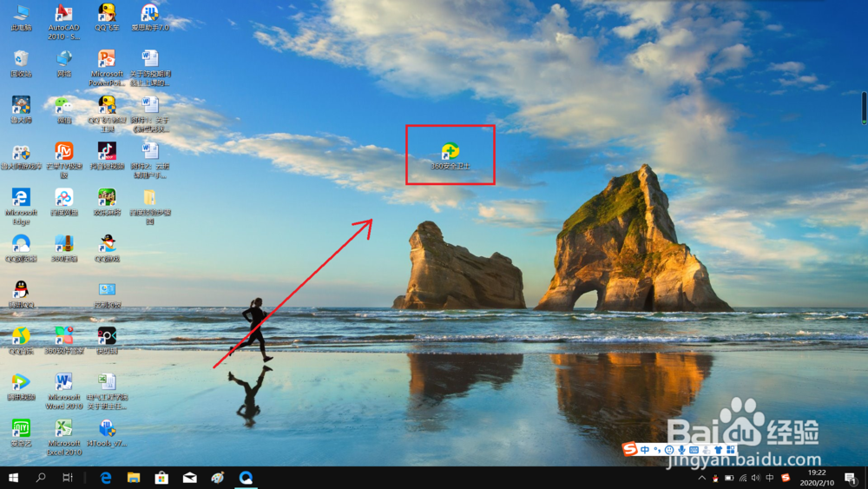Select Word file 关于防疫期间线上上课
Screen dimensions: 868x489
(150, 68)
